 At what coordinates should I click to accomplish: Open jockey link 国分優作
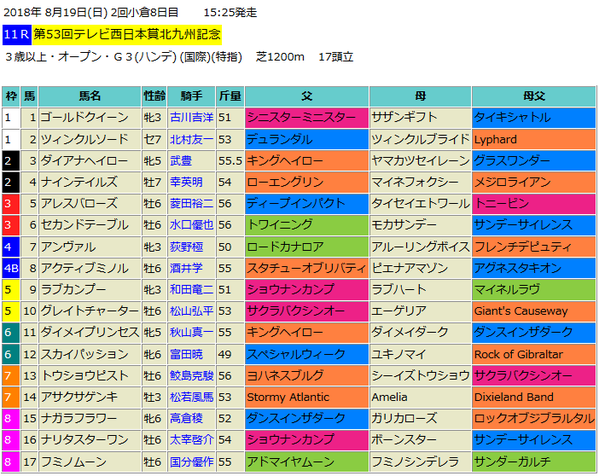pyautogui.click(x=191, y=463)
